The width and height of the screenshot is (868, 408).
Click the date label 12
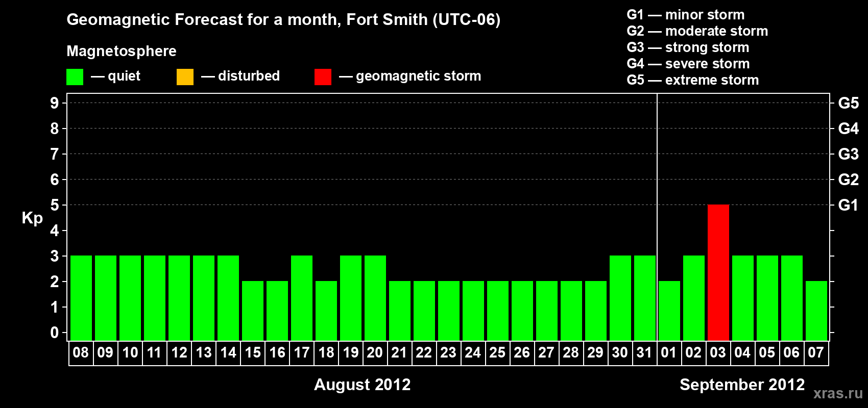click(x=179, y=353)
